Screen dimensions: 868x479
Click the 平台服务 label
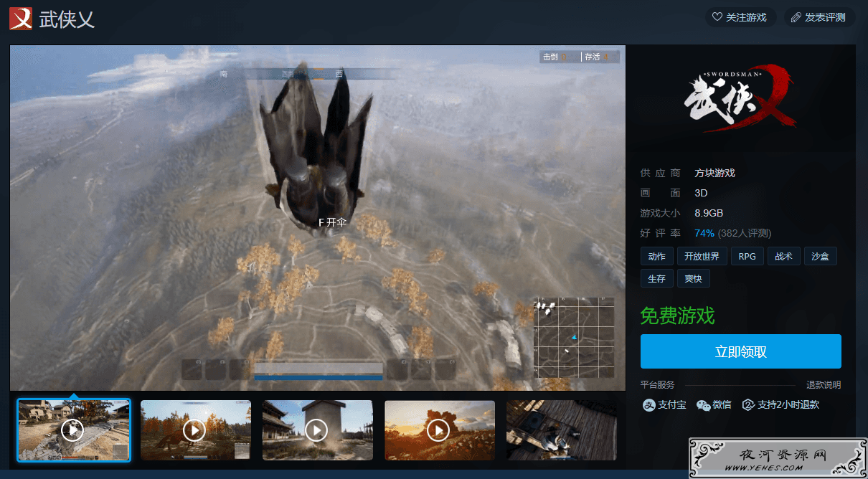[658, 385]
